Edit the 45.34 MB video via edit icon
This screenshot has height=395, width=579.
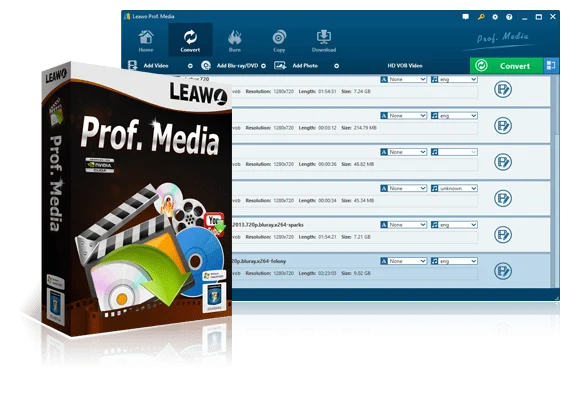coord(503,198)
